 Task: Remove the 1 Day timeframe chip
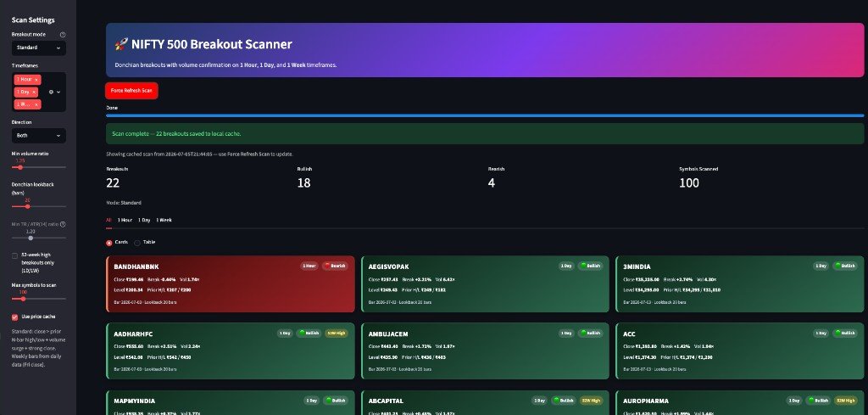[34, 92]
